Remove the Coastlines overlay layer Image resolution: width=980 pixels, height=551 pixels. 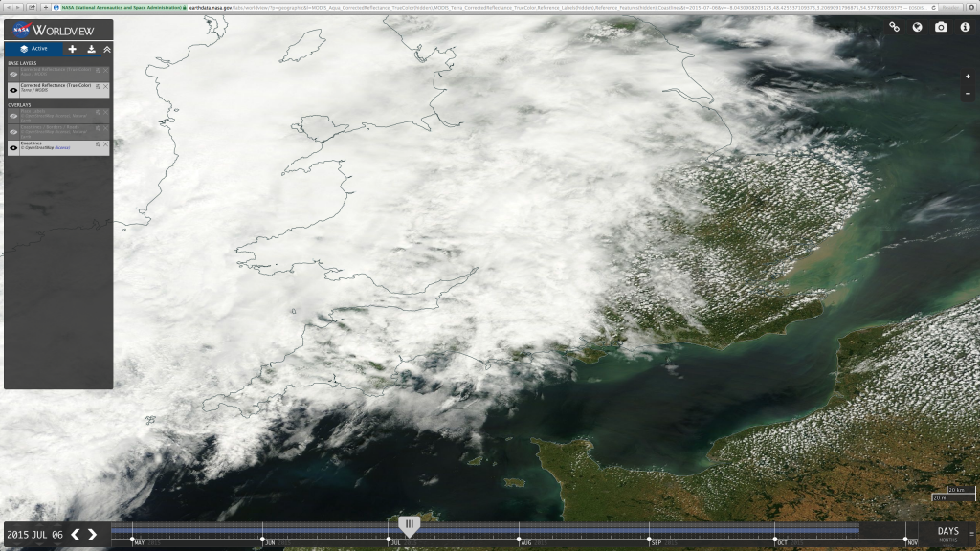[x=105, y=144]
